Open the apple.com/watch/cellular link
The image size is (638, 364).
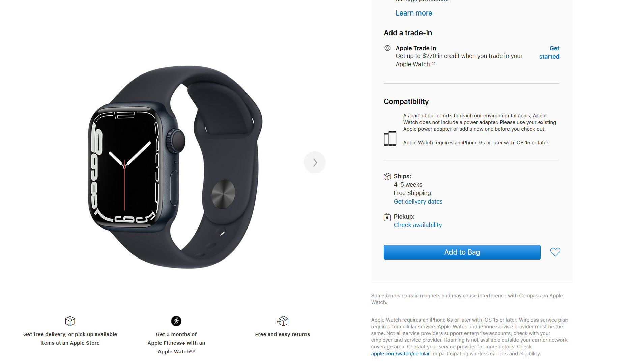point(400,354)
